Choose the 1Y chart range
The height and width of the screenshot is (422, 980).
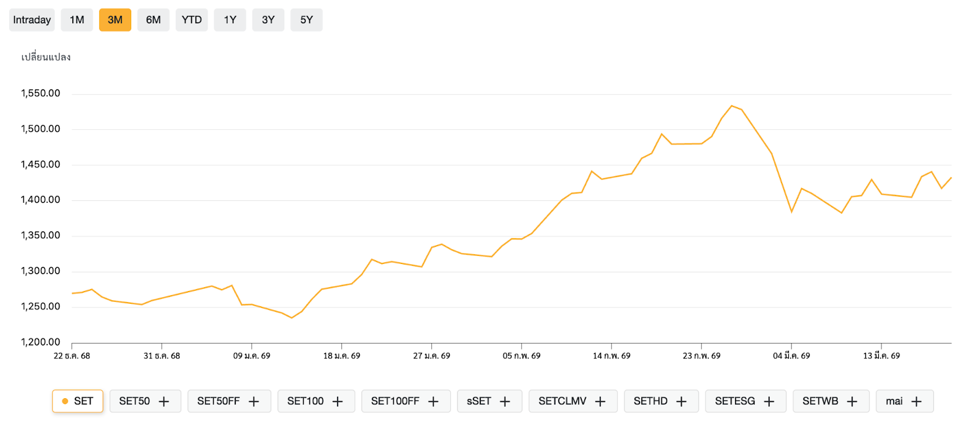pyautogui.click(x=230, y=20)
